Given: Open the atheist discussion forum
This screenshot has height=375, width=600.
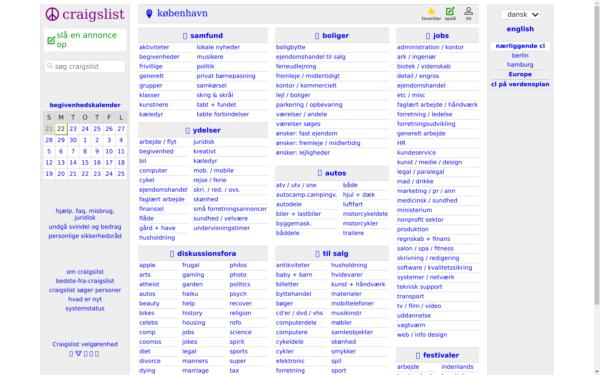Looking at the screenshot, I should click(x=149, y=285).
